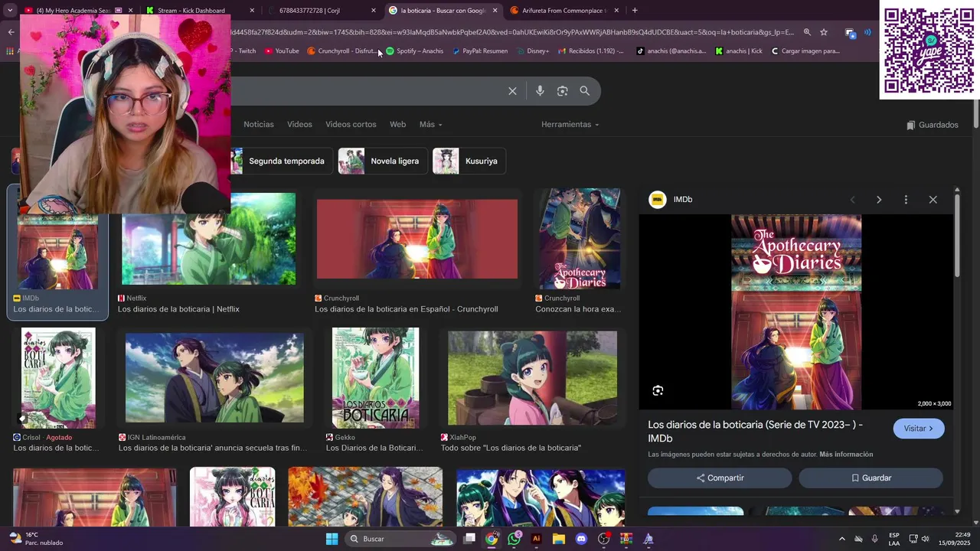The image size is (980, 551).
Task: Open Google Lens image search icon
Action: tap(562, 91)
